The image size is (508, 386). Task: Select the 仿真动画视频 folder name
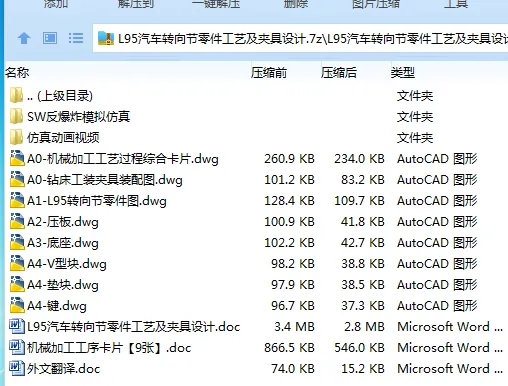point(63,137)
